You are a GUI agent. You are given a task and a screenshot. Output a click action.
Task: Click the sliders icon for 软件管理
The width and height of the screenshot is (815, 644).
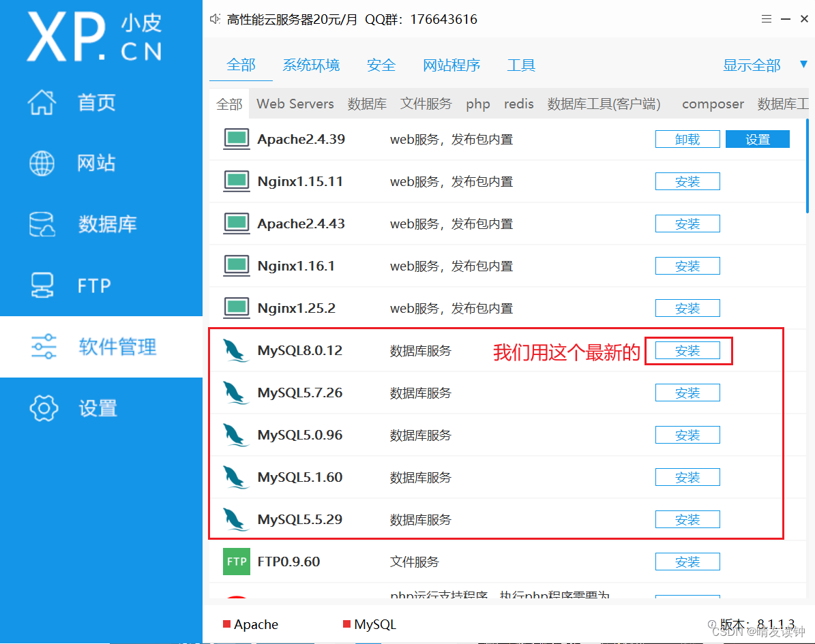tap(44, 346)
